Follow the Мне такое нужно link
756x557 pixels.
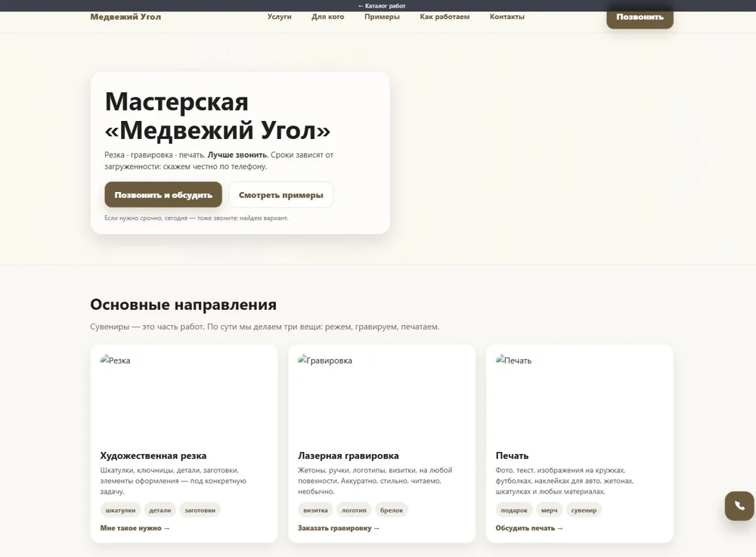pos(135,528)
